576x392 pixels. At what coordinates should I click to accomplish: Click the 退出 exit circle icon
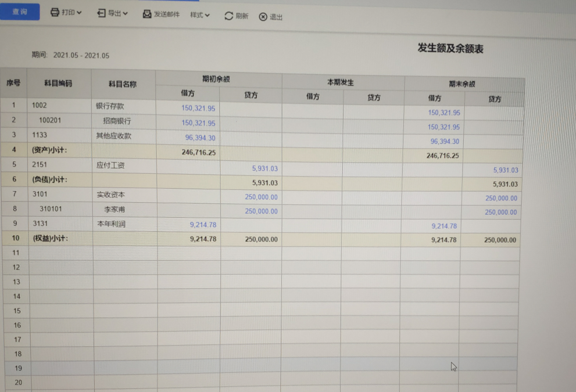tap(263, 17)
